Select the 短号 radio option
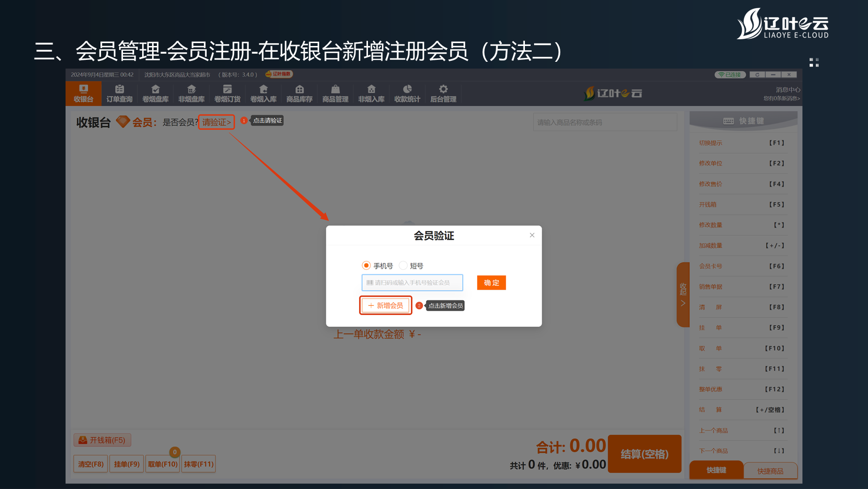The width and height of the screenshot is (868, 489). click(412, 265)
